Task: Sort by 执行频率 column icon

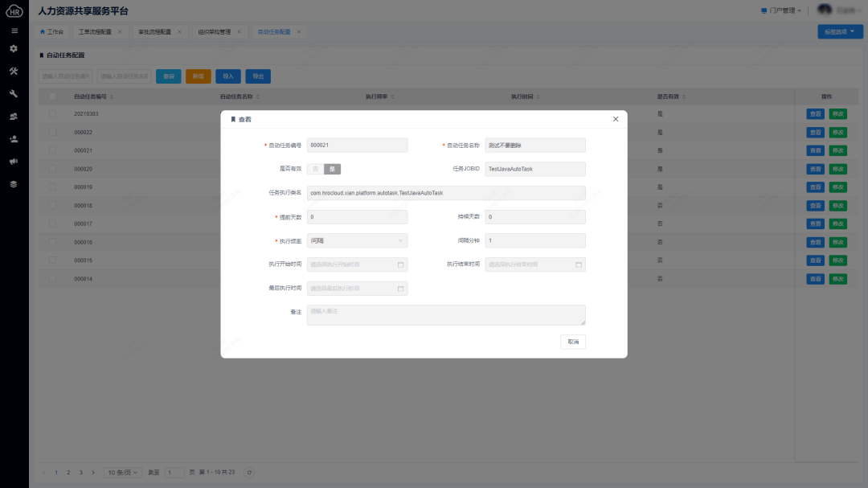Action: tap(392, 97)
